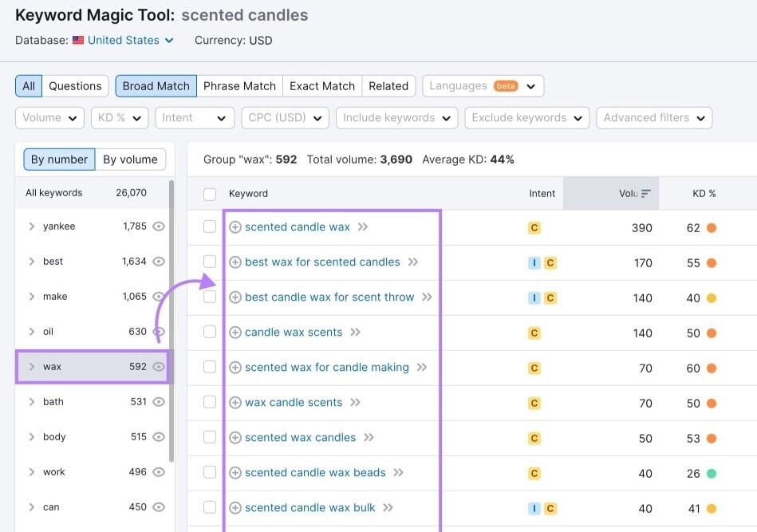The height and width of the screenshot is (532, 757).
Task: Click the plus icon beside 'scented candle wax'
Action: point(235,227)
